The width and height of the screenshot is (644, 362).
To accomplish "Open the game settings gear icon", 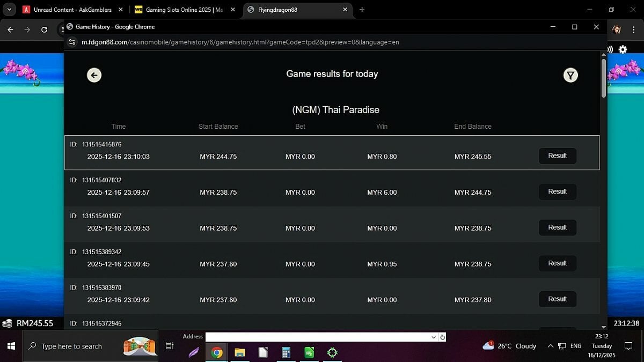I will (x=623, y=49).
